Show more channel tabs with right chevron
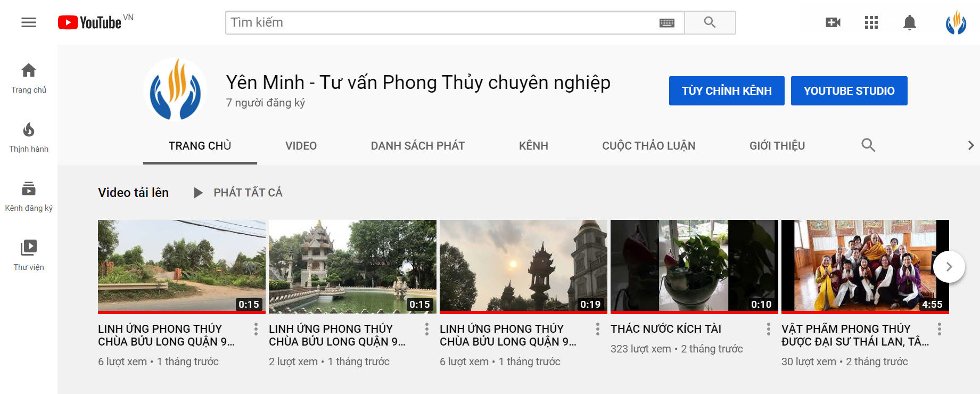This screenshot has height=394, width=980. click(971, 145)
